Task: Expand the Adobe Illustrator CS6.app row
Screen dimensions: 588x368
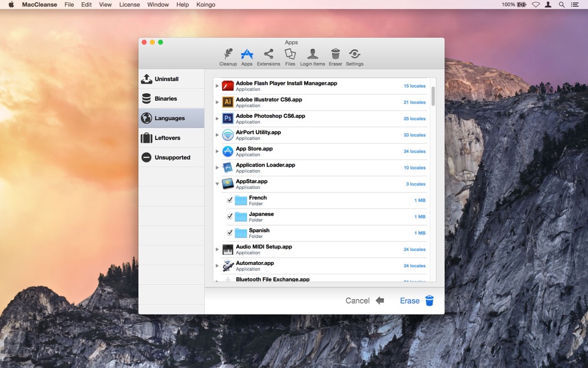Action: 217,102
